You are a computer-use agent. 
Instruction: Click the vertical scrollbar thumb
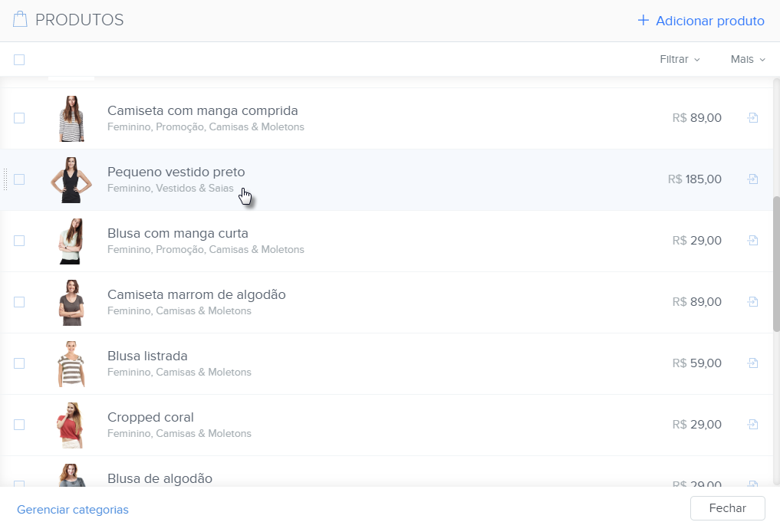pyautogui.click(x=775, y=263)
